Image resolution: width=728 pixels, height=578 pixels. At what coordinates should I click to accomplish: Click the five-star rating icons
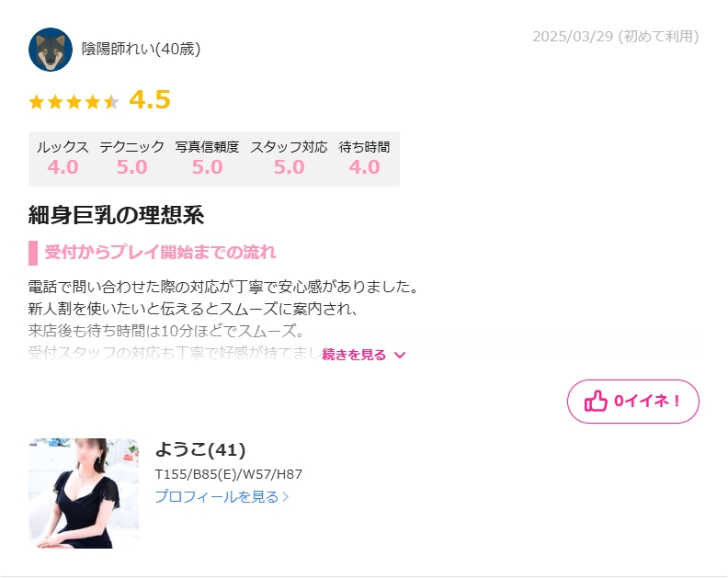pyautogui.click(x=74, y=102)
